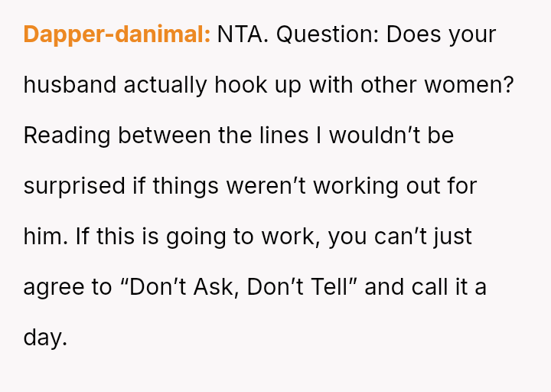
Task: Click the words "can't just"
Action: (x=424, y=237)
